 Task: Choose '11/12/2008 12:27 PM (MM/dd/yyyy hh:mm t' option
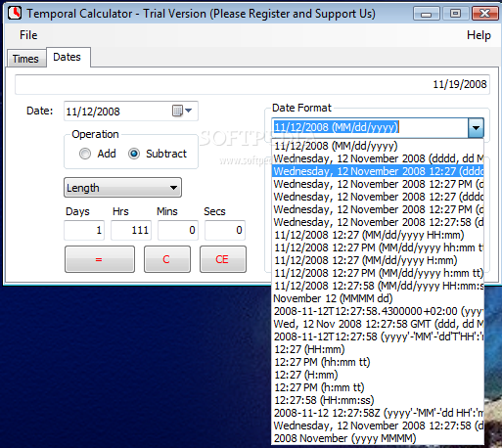(x=378, y=247)
